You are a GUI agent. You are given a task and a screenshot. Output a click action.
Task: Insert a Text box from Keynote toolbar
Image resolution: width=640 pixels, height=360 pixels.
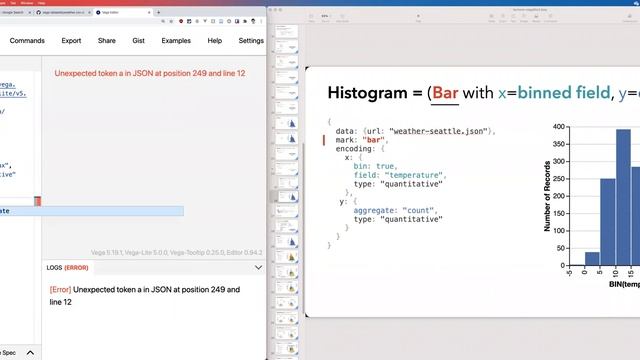pyautogui.click(x=513, y=18)
